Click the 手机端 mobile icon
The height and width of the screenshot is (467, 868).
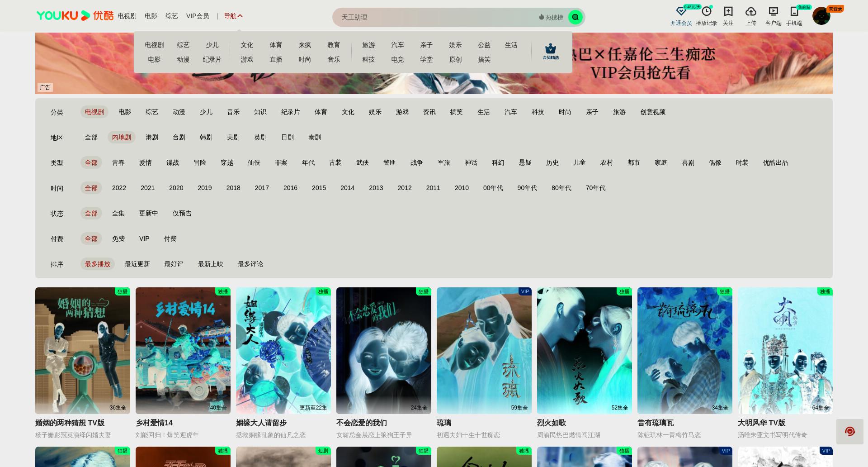pos(794,12)
